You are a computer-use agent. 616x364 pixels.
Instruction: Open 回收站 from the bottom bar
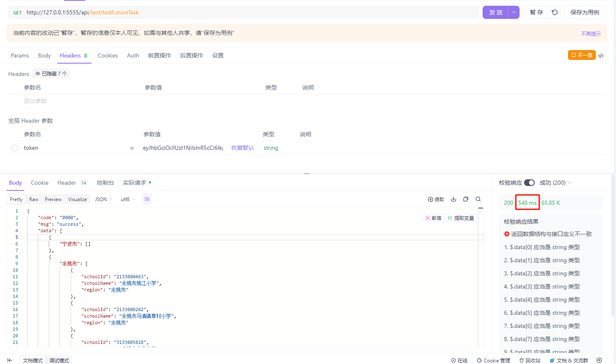529,360
